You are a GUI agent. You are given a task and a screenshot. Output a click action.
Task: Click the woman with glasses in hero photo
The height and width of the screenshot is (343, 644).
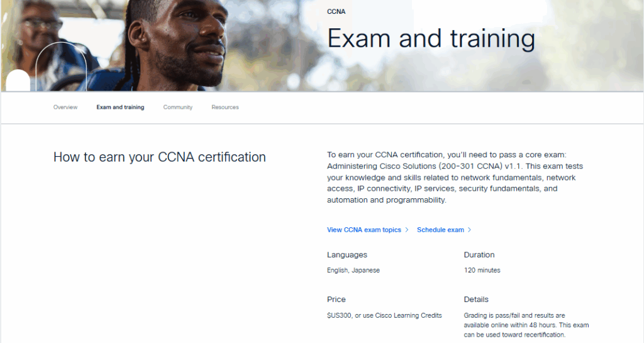pyautogui.click(x=41, y=31)
